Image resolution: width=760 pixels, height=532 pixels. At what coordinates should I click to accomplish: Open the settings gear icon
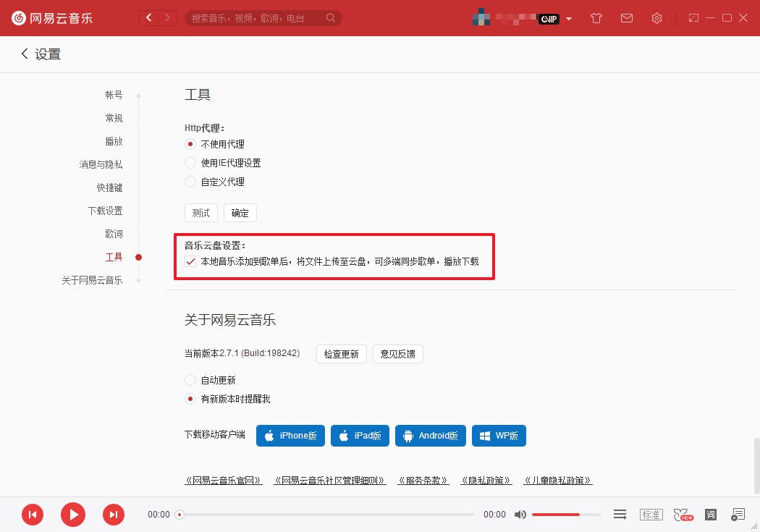tap(656, 18)
